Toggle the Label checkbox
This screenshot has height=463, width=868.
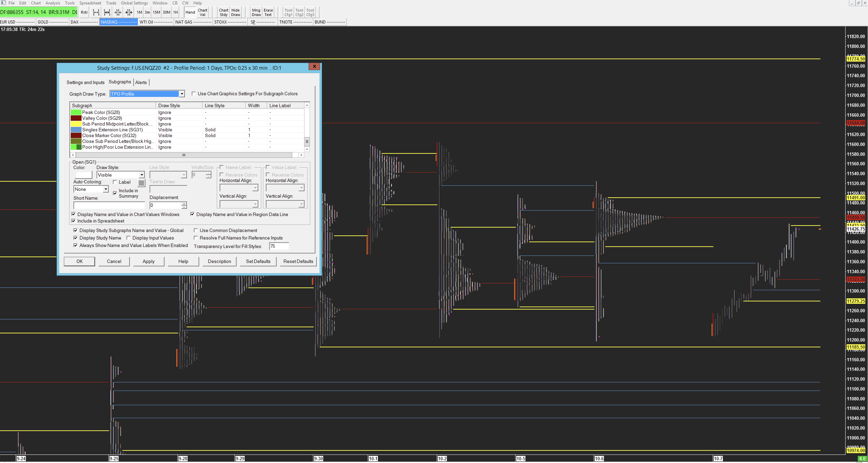115,182
